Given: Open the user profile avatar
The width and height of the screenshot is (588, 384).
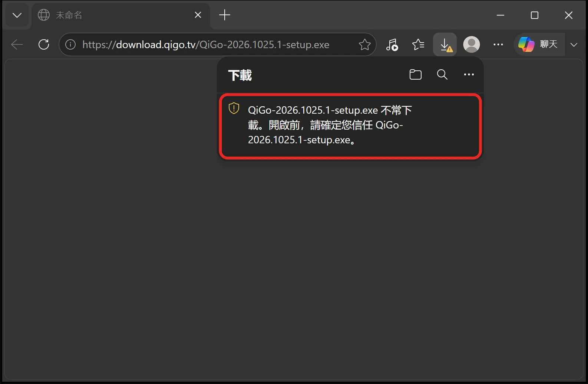Looking at the screenshot, I should (x=472, y=44).
